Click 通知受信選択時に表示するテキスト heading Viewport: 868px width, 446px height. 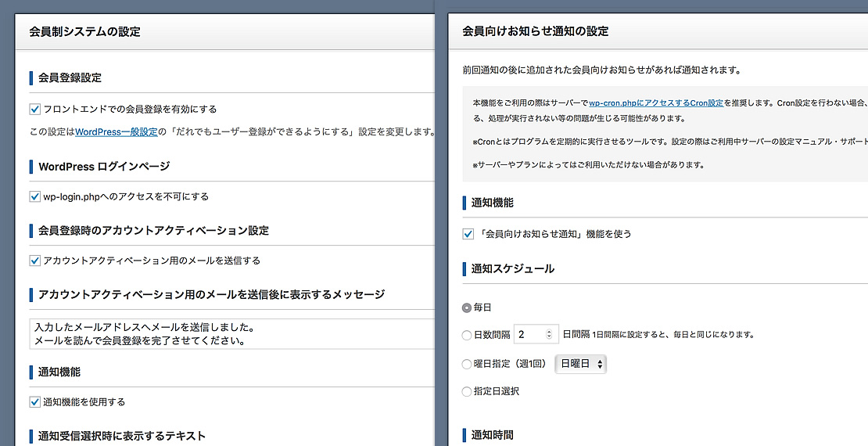pyautogui.click(x=122, y=436)
